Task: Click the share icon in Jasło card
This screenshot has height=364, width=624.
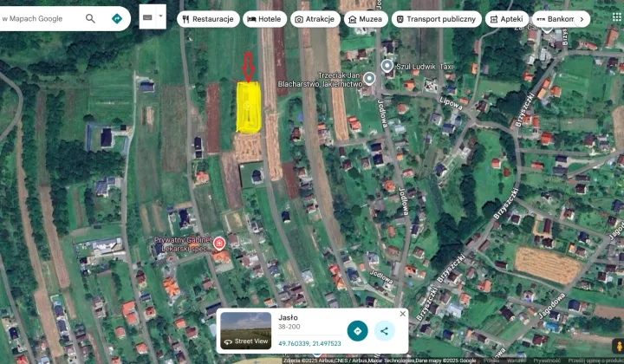Action: click(x=384, y=331)
